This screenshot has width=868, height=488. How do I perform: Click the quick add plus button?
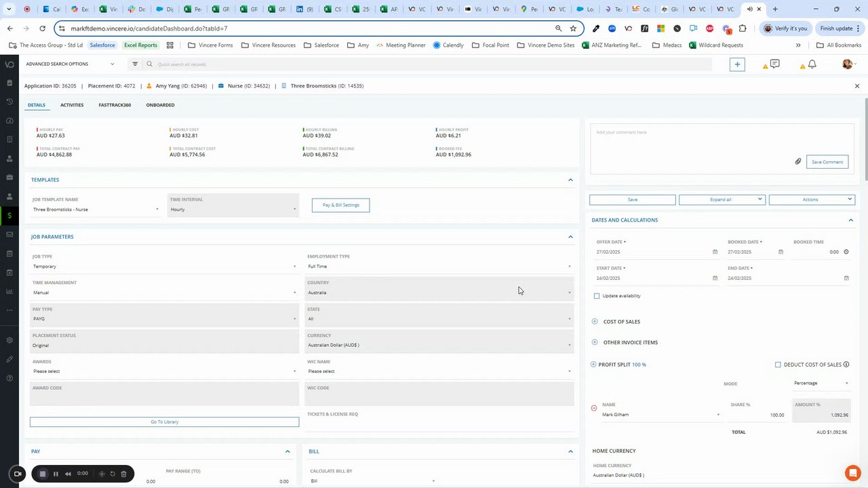[x=737, y=64]
